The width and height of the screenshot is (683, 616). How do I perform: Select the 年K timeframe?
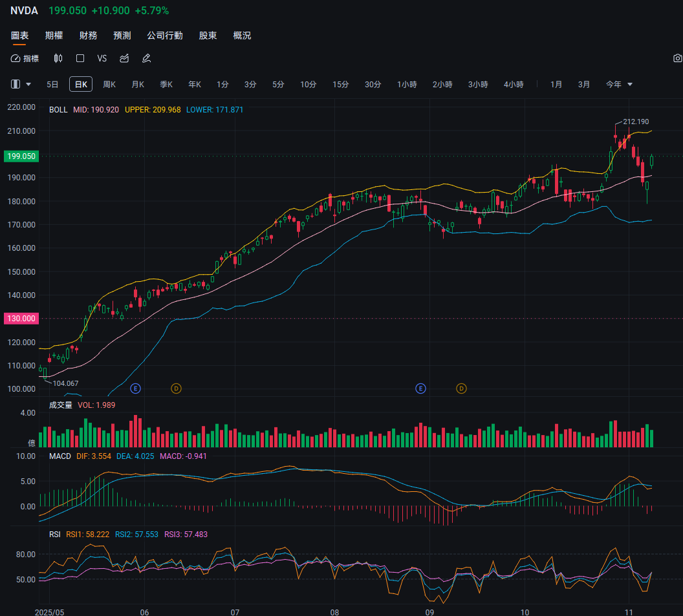(x=194, y=85)
